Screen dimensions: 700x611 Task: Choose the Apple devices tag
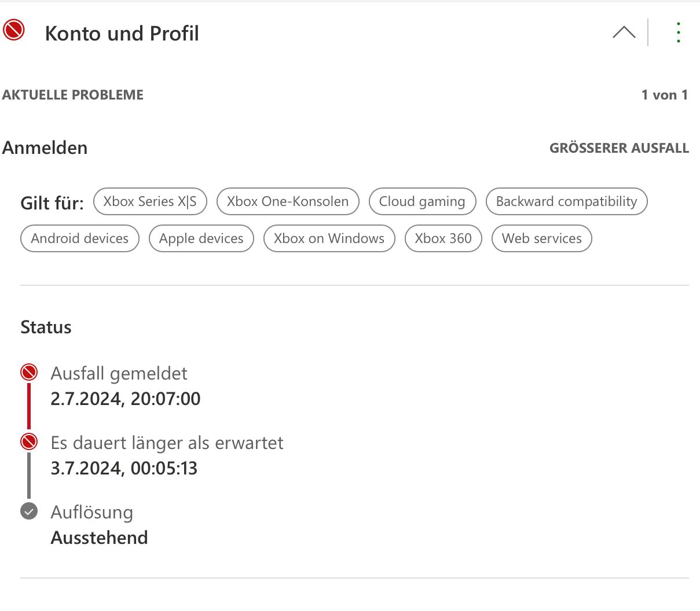click(201, 238)
